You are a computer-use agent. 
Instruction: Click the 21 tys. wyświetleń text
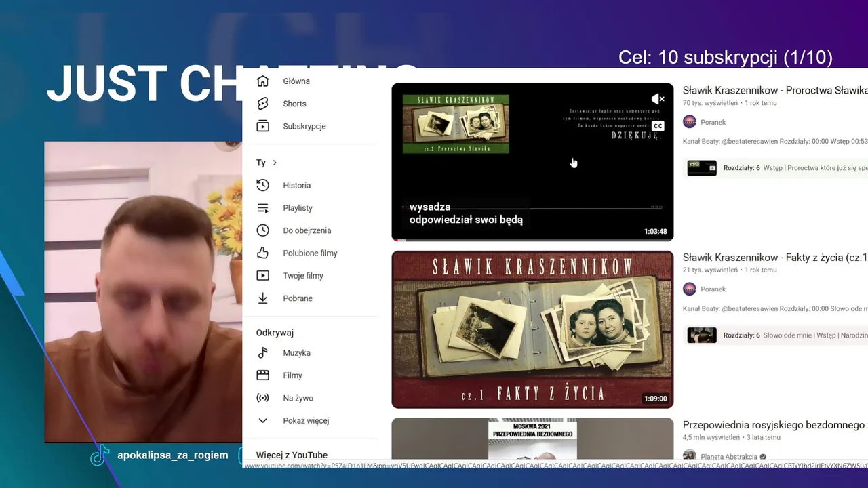tap(711, 270)
